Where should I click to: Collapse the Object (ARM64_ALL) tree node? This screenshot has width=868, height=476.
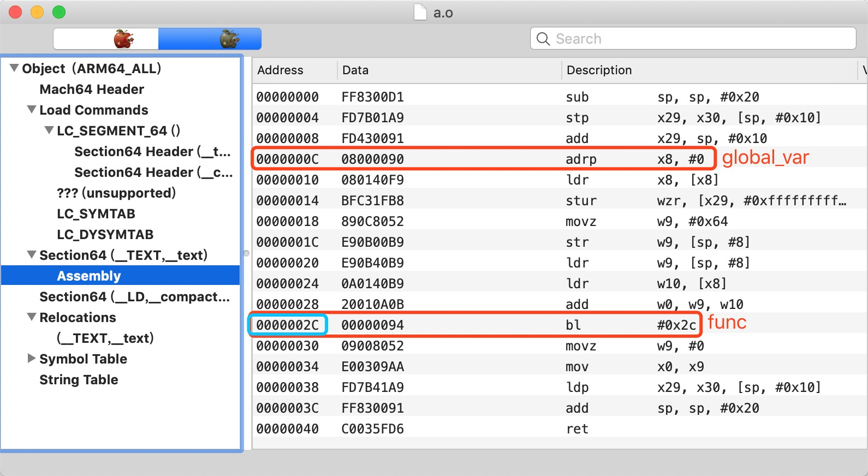tap(14, 68)
